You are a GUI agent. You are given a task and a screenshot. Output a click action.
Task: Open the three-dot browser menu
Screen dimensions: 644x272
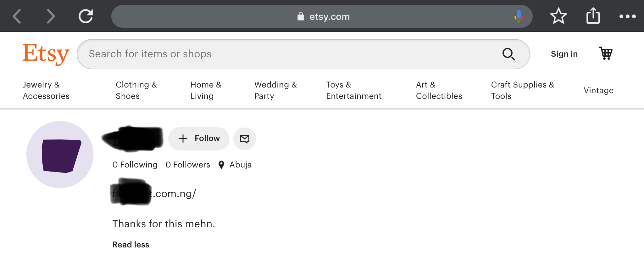click(x=627, y=16)
